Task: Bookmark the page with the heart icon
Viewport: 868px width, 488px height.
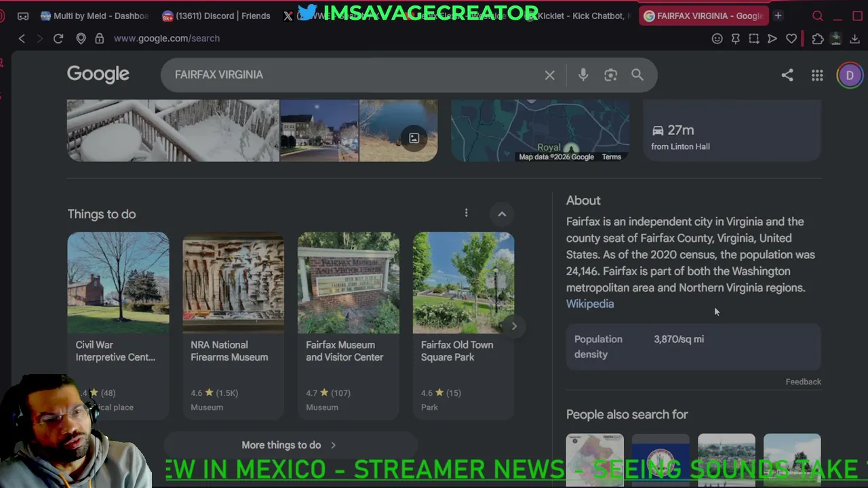Action: pyautogui.click(x=791, y=39)
